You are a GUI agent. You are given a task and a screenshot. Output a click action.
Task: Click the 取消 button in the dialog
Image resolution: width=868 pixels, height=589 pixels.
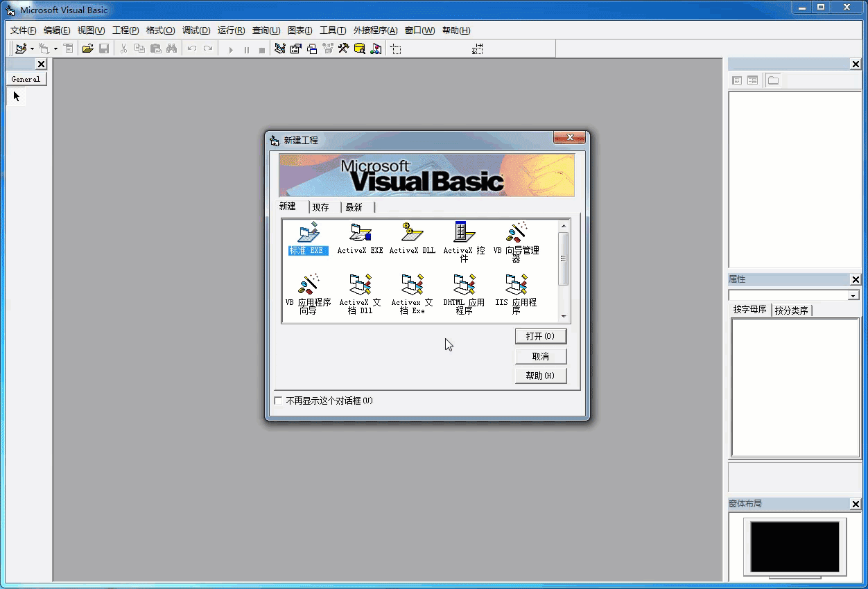pos(541,356)
